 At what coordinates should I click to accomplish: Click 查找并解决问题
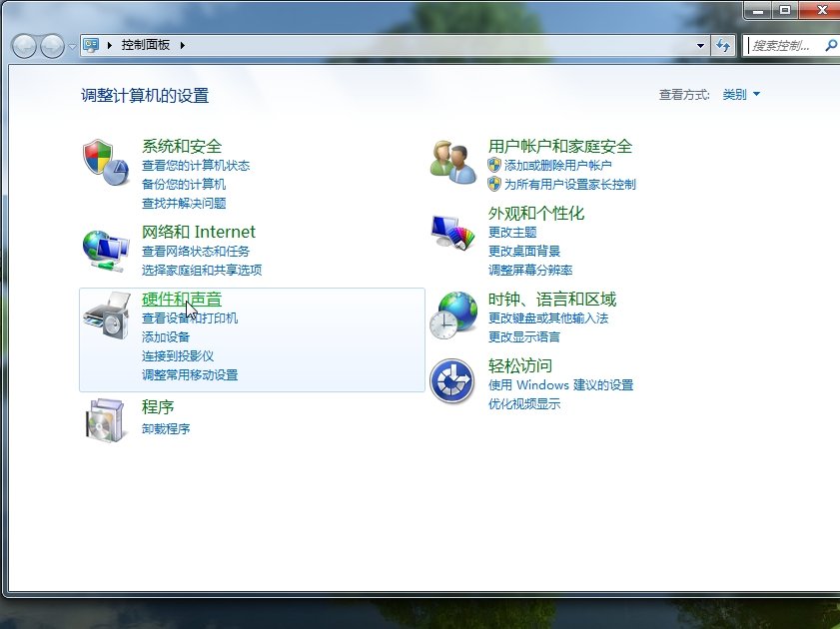(x=185, y=204)
